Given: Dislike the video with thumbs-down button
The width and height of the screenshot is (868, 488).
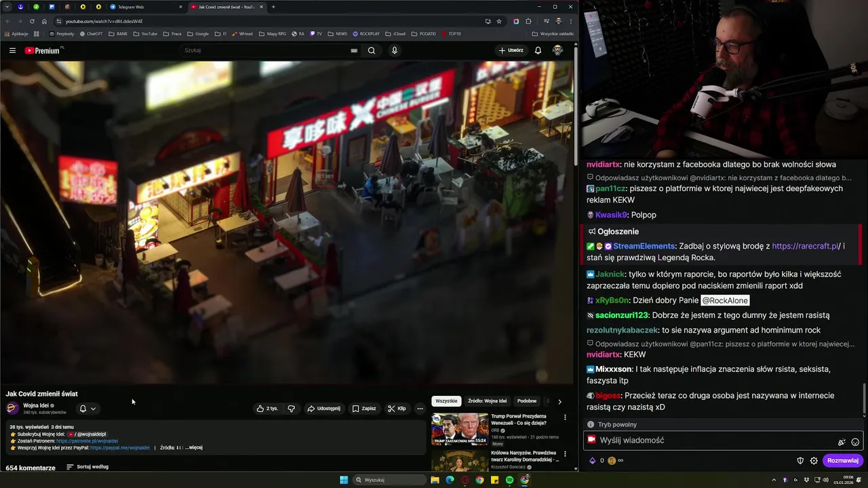Looking at the screenshot, I should (292, 409).
